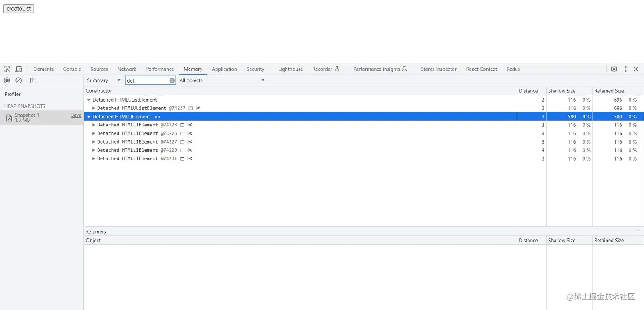Expand Detached HTMLLIElement @74227 row
This screenshot has width=644, height=310.
tap(94, 142)
